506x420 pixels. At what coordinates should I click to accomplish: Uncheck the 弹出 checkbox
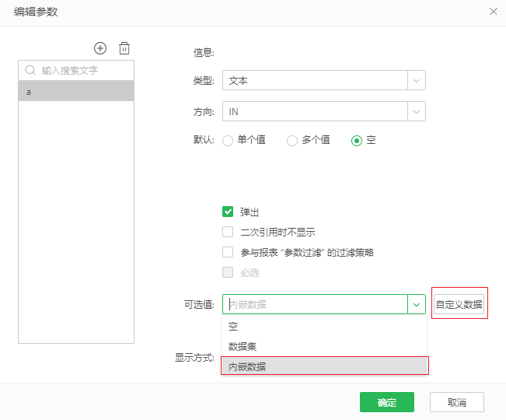tap(228, 212)
